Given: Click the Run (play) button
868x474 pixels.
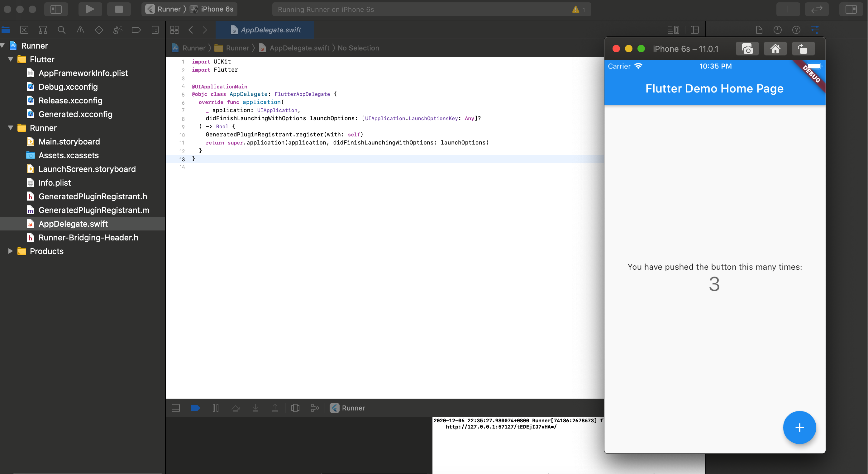Looking at the screenshot, I should tap(90, 9).
